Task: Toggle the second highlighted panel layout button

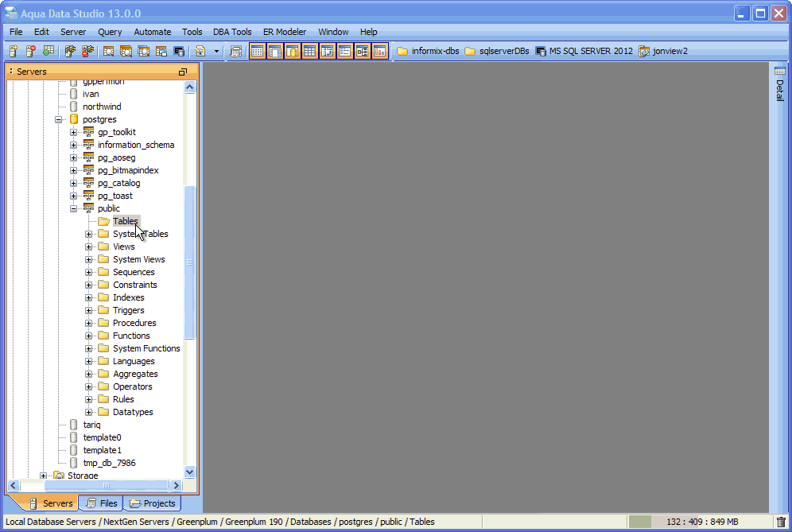Action: (275, 51)
